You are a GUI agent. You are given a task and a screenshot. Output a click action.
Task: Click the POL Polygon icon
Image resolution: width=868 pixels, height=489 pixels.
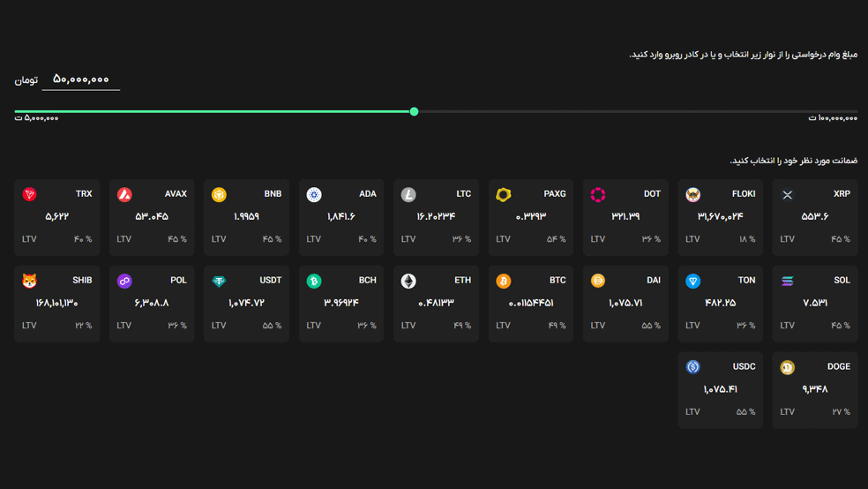(124, 281)
